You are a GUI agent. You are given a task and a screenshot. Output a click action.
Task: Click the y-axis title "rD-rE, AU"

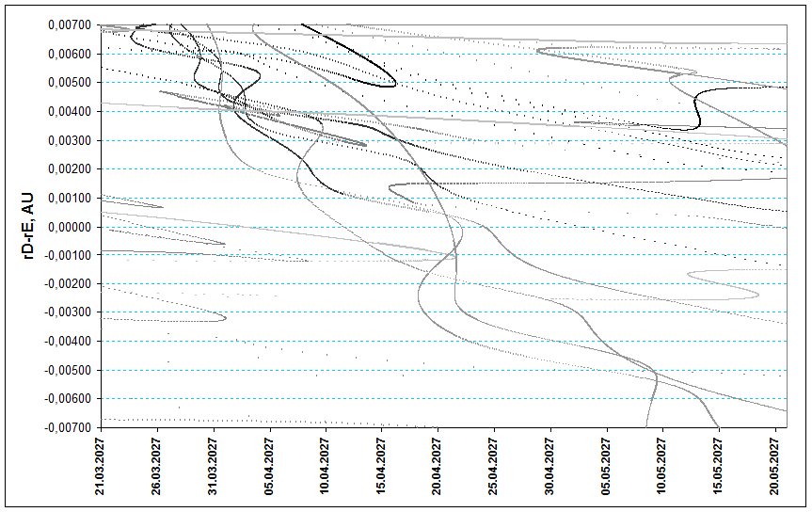pyautogui.click(x=28, y=226)
